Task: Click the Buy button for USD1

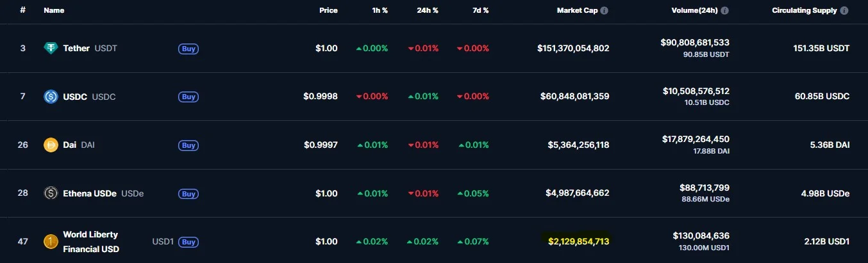Action: pyautogui.click(x=188, y=242)
